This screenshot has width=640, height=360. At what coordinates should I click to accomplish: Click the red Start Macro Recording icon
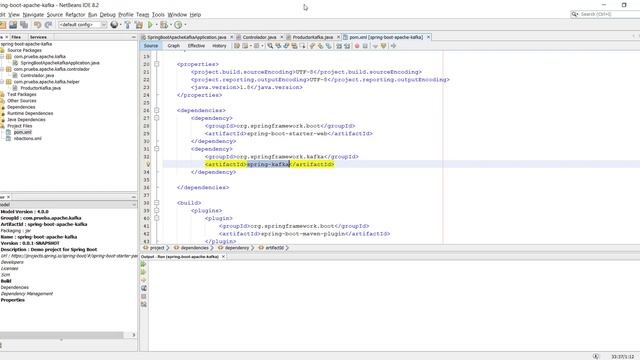357,46
